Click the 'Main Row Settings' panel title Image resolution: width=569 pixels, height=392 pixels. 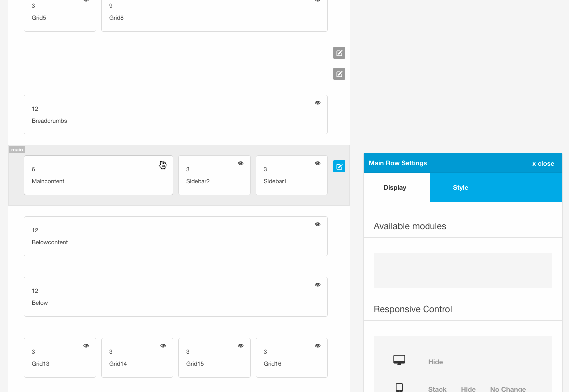click(x=398, y=163)
